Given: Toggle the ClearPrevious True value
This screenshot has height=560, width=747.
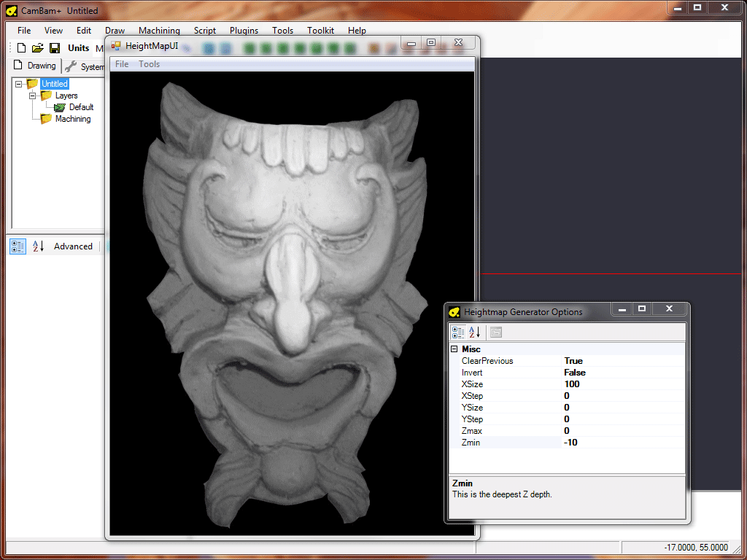Looking at the screenshot, I should [x=573, y=361].
